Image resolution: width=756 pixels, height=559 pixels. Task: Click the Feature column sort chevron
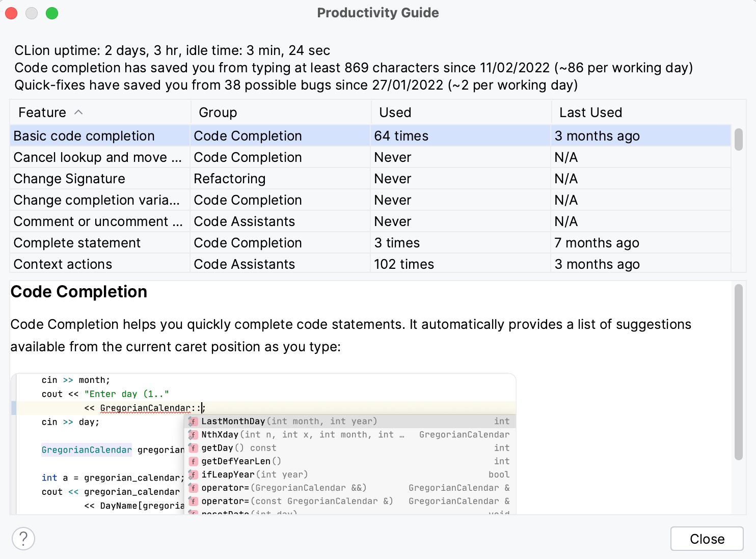coord(79,112)
